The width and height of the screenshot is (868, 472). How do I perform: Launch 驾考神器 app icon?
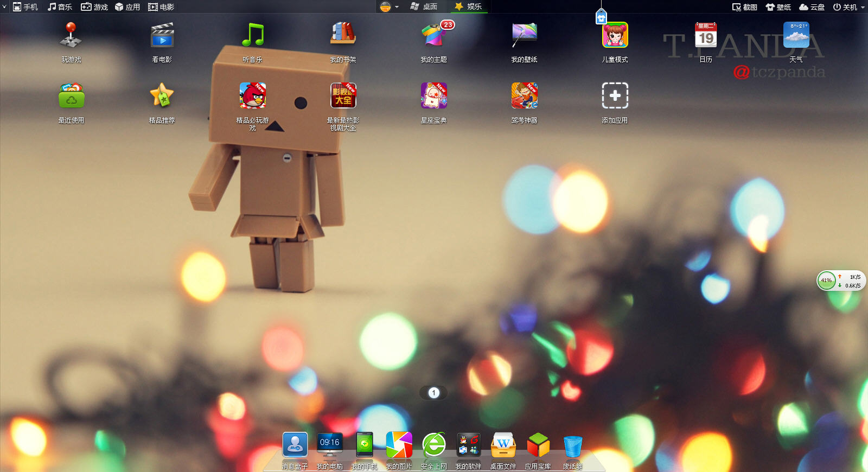tap(525, 96)
